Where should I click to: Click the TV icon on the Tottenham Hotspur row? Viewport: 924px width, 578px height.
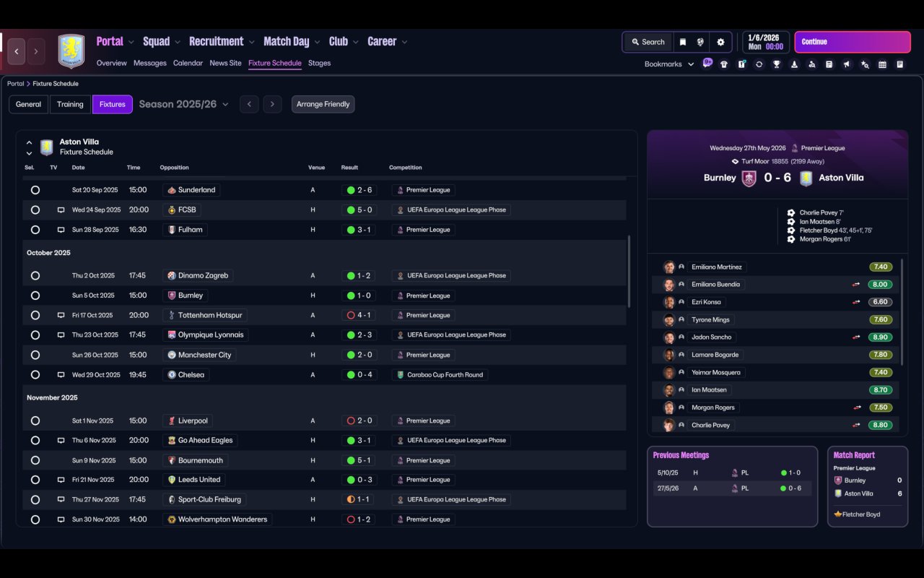click(61, 315)
